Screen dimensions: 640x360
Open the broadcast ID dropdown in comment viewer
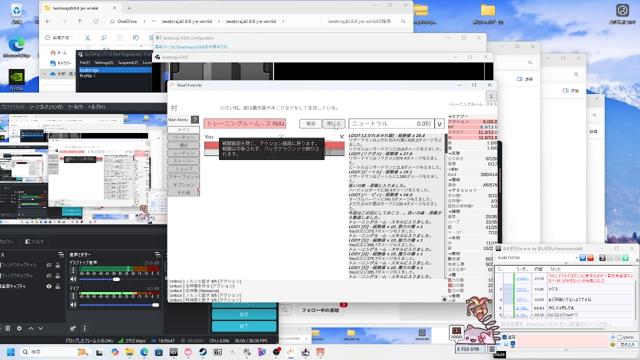point(576,258)
